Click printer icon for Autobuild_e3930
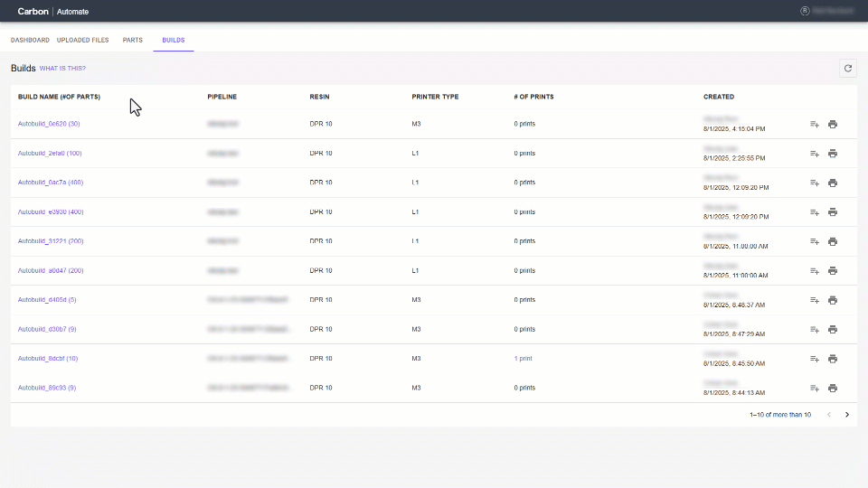This screenshot has width=868, height=488. coord(833,211)
